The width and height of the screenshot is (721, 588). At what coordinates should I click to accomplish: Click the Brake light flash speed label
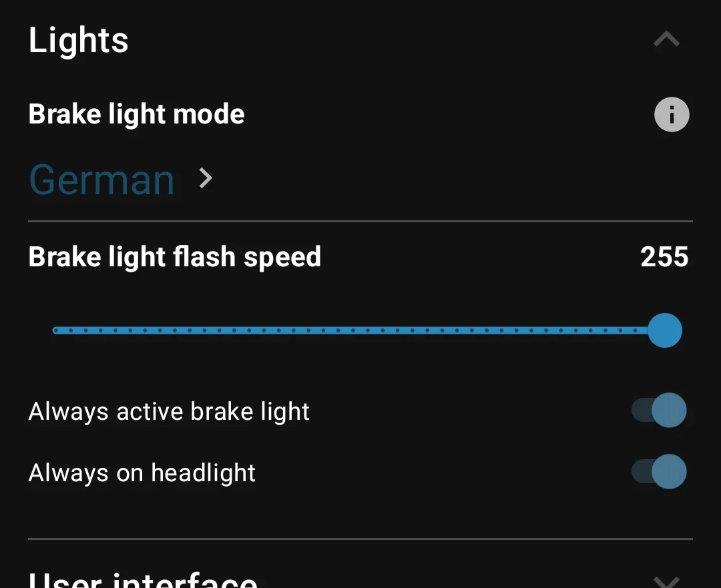tap(175, 257)
